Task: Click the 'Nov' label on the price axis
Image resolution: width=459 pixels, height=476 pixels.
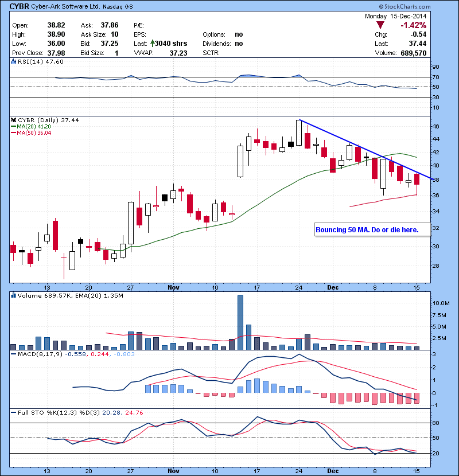Action: [173, 287]
